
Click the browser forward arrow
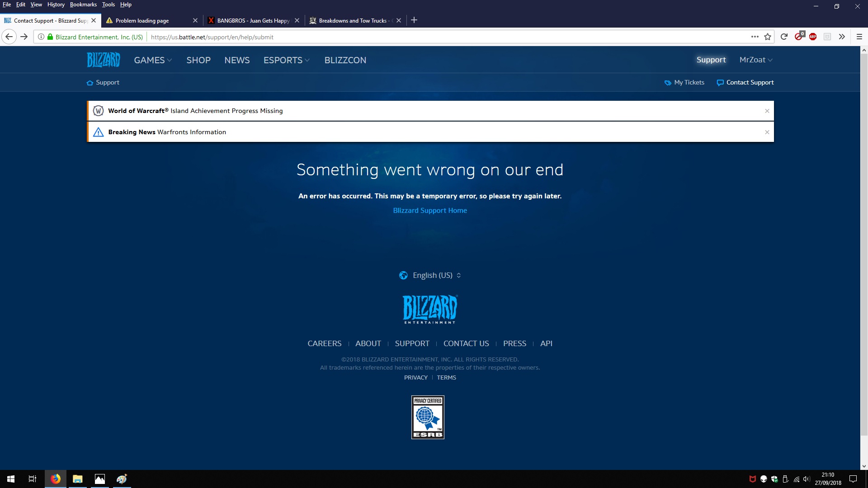(24, 37)
